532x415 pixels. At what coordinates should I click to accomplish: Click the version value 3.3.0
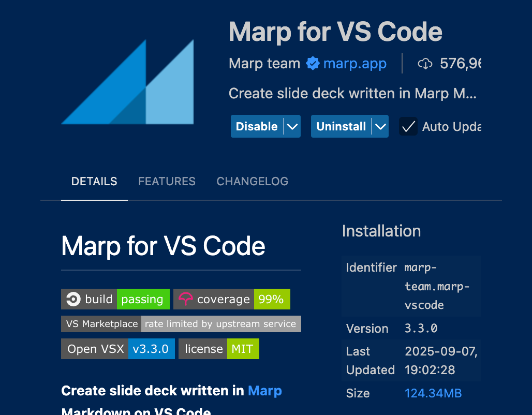(x=421, y=328)
